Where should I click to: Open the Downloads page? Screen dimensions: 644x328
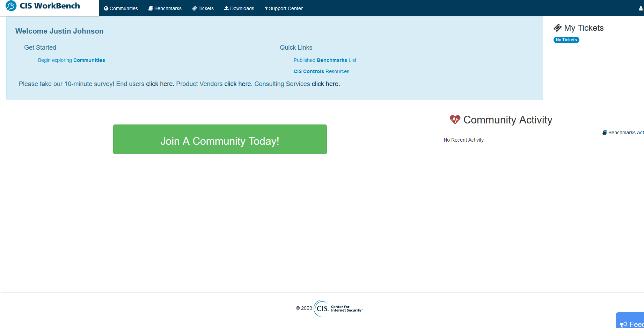click(239, 8)
